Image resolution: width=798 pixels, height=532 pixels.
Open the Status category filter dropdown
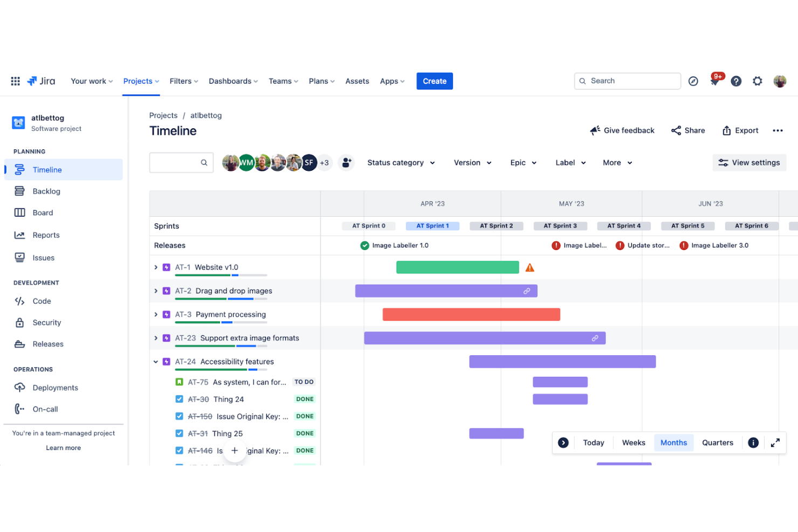coord(401,162)
